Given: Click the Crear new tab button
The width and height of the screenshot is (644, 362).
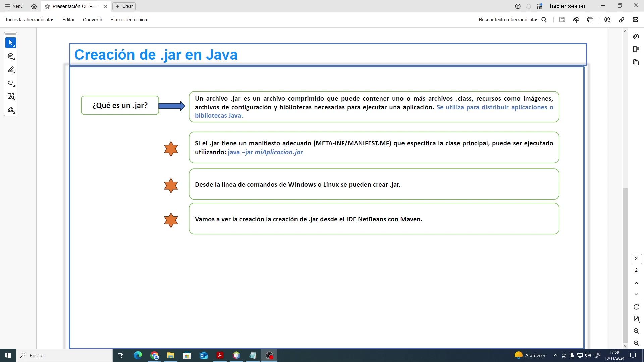Looking at the screenshot, I should tap(124, 6).
